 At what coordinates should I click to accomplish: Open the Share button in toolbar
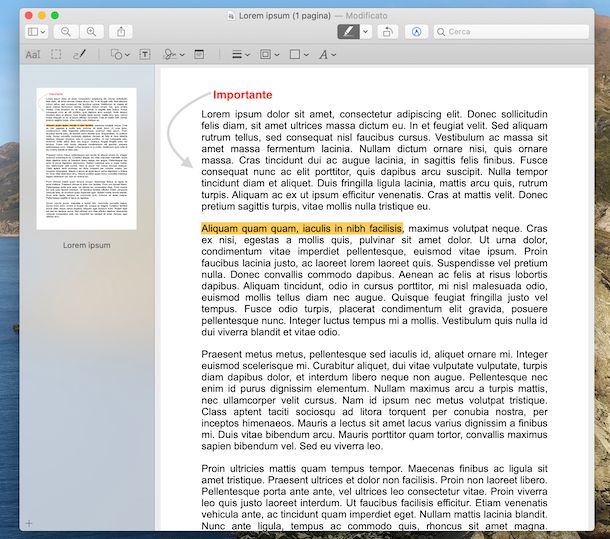[121, 32]
